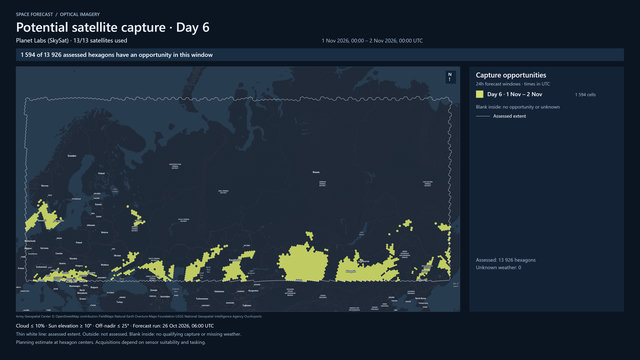
Task: Click 'Thin white line: assessed extent' footnote
Action: [129, 334]
